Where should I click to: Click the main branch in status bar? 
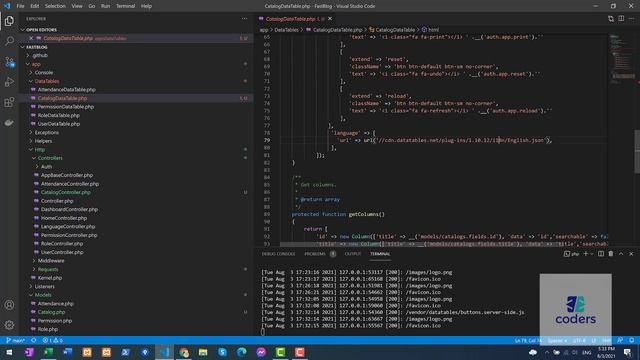point(16,340)
